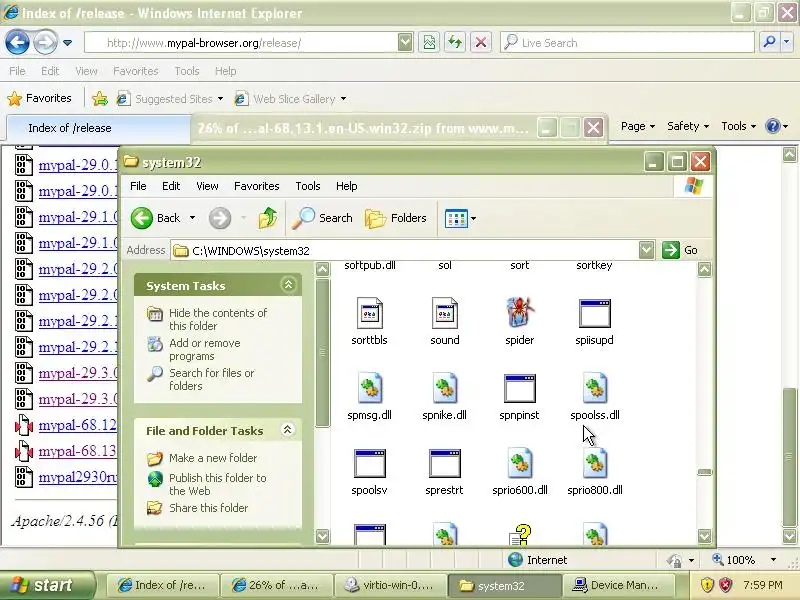Click Share this folder link
The image size is (800, 600).
click(x=208, y=508)
